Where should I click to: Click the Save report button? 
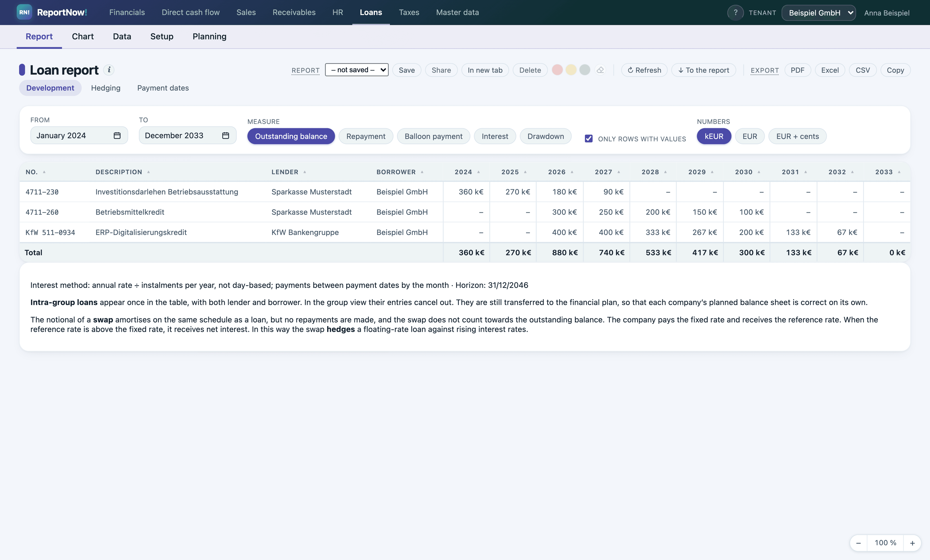(406, 70)
